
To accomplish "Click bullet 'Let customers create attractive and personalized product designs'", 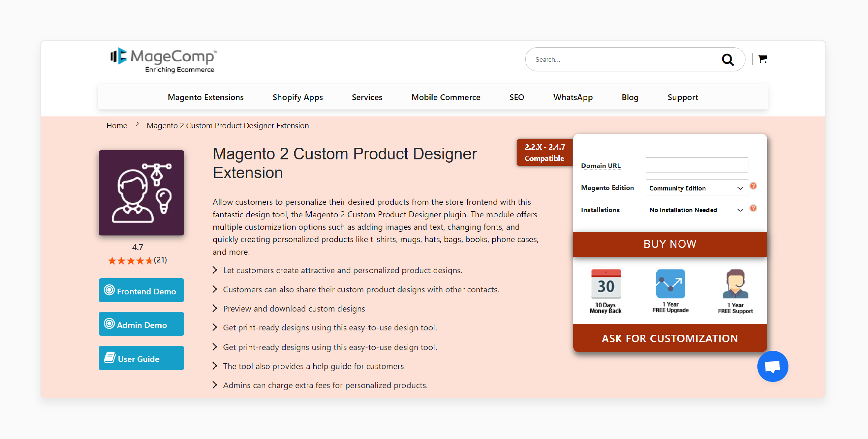I will tap(342, 271).
